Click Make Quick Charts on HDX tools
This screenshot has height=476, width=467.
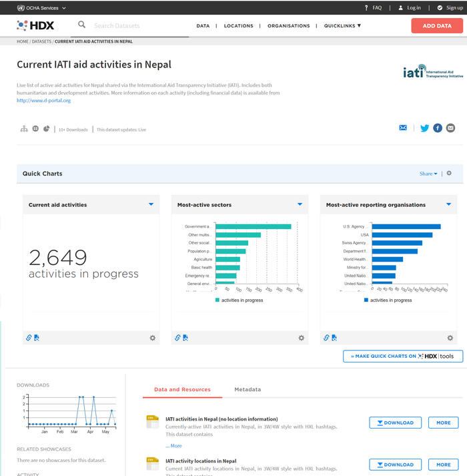[403, 356]
